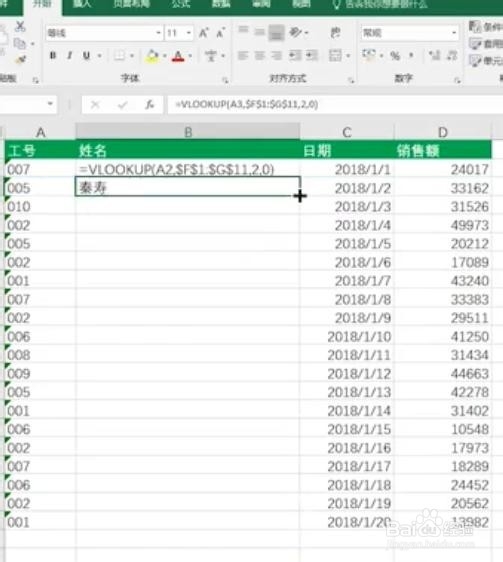Switch to 插入 ribbon tab
503x562 pixels.
tap(82, 4)
